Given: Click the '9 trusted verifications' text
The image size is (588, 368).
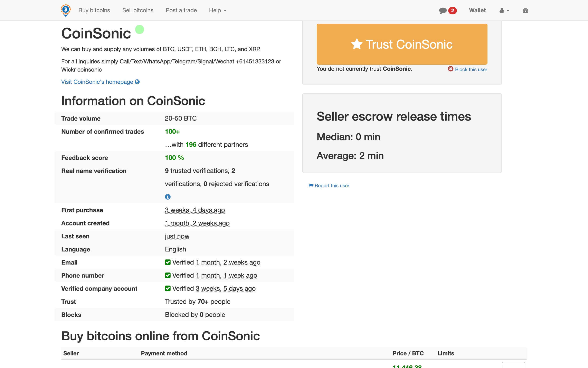Looking at the screenshot, I should [x=197, y=171].
